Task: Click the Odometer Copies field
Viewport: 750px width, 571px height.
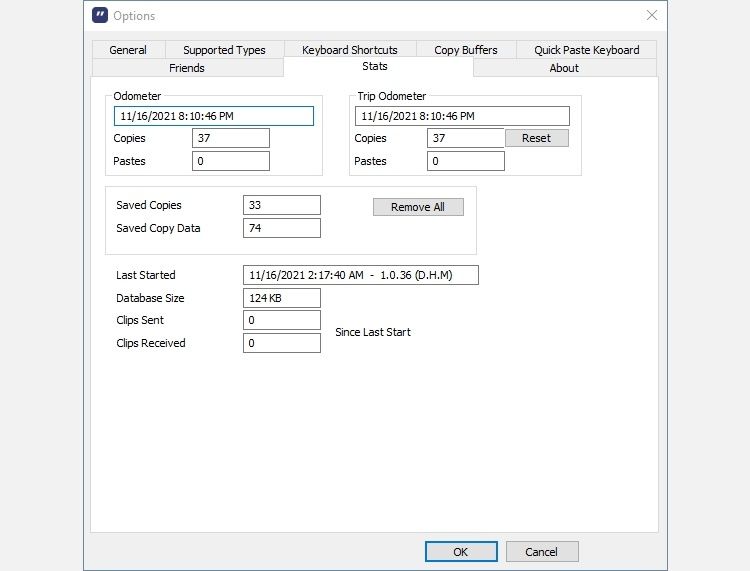Action: coord(231,138)
